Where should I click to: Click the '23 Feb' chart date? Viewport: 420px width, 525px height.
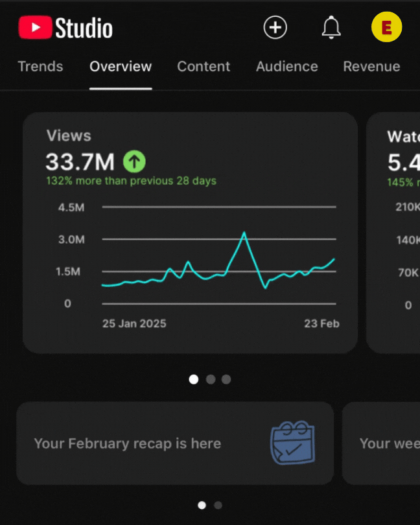[x=321, y=323]
